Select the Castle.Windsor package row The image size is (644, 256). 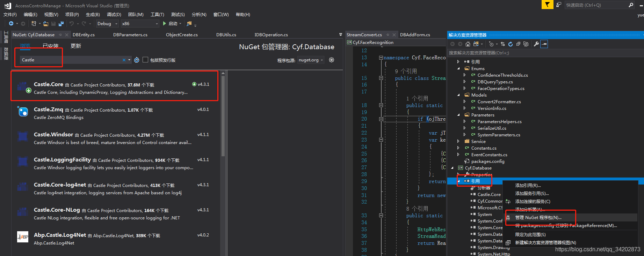coord(116,138)
